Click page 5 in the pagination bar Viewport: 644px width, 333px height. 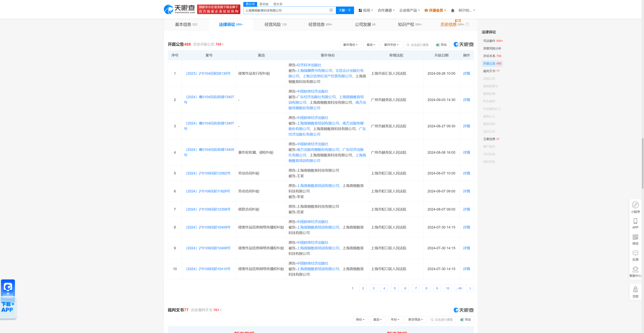click(394, 288)
